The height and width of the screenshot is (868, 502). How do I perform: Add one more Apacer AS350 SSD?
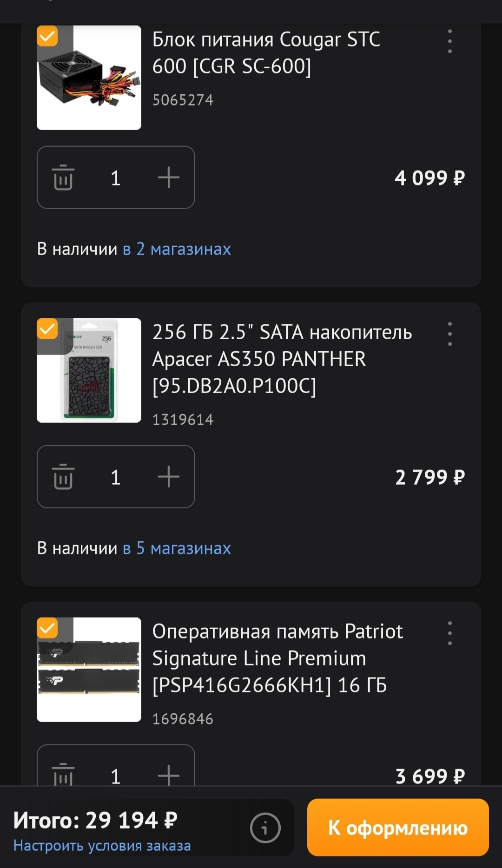click(168, 477)
